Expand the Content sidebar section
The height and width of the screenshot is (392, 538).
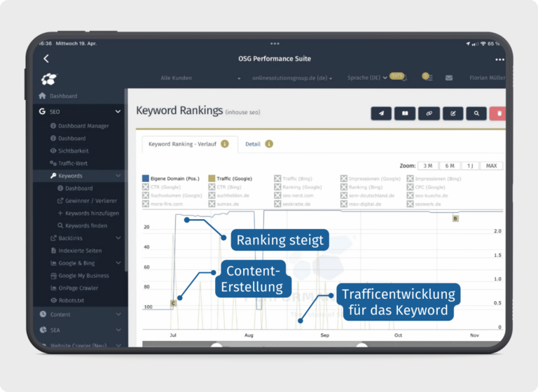[118, 314]
